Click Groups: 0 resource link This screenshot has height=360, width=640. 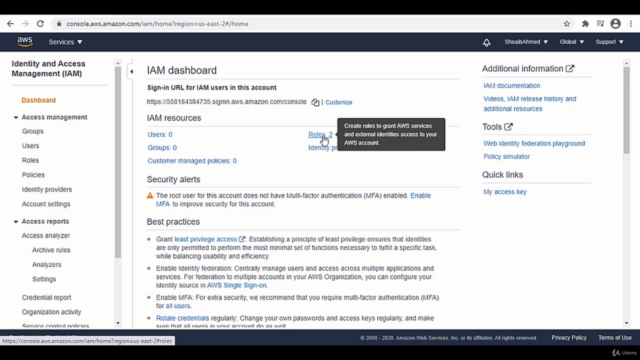(x=162, y=148)
